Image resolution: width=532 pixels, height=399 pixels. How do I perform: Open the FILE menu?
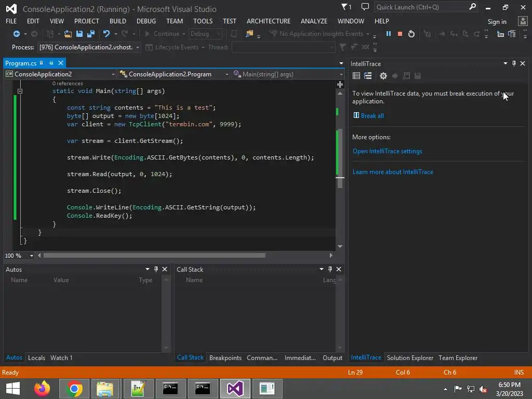tap(11, 21)
